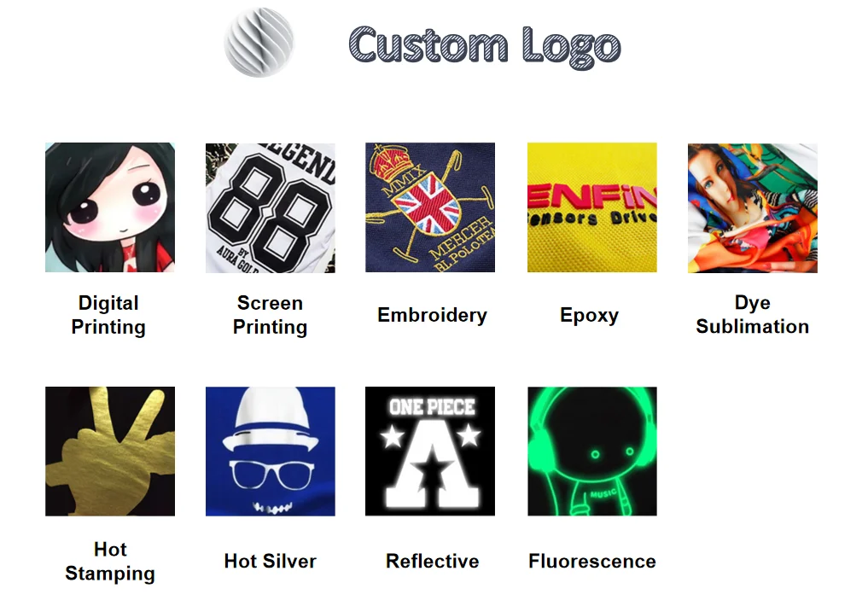Viewport: 868px width, 606px height.
Task: Click the Custom Logo heading text
Action: click(485, 46)
